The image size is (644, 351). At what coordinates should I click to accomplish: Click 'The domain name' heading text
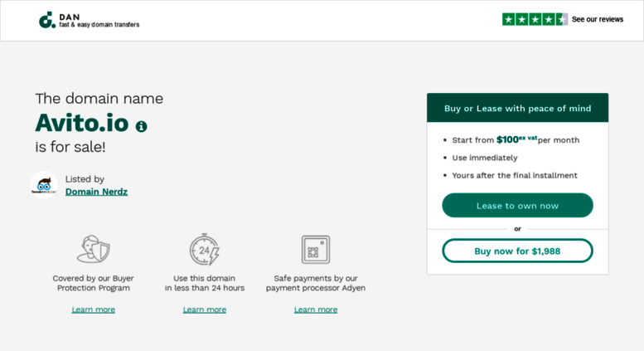[99, 99]
